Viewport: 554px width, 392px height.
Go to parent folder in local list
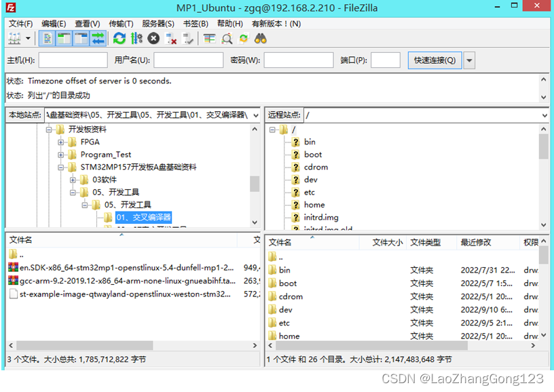click(16, 254)
